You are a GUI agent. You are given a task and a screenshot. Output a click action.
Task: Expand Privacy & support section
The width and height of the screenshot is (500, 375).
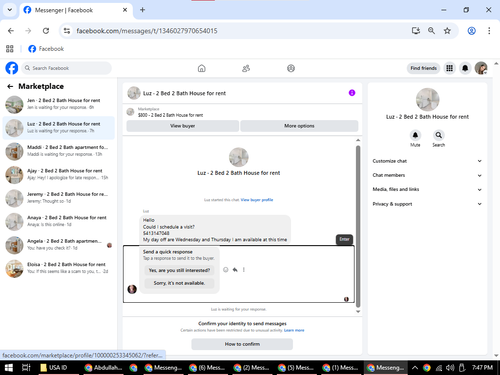(427, 204)
